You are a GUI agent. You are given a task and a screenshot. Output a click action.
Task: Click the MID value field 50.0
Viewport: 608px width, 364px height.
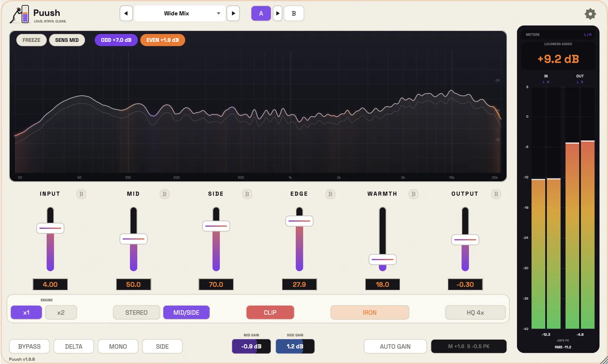pyautogui.click(x=133, y=284)
